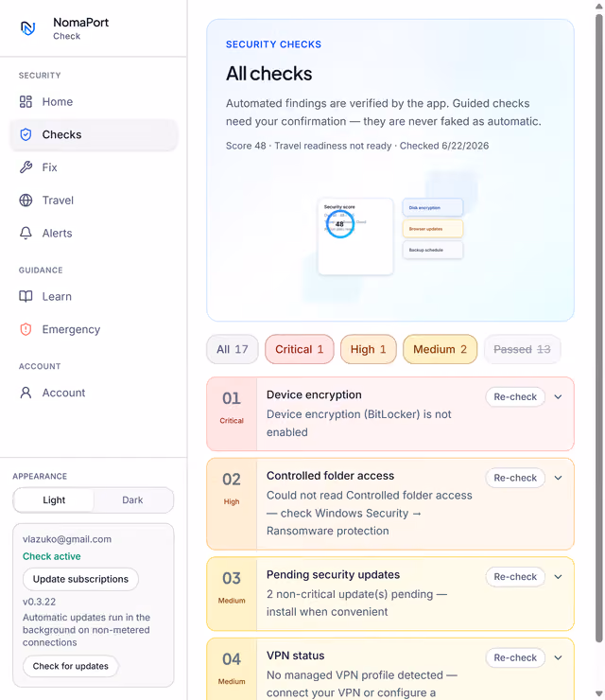Click the Learn book icon
The width and height of the screenshot is (605, 700).
point(26,296)
